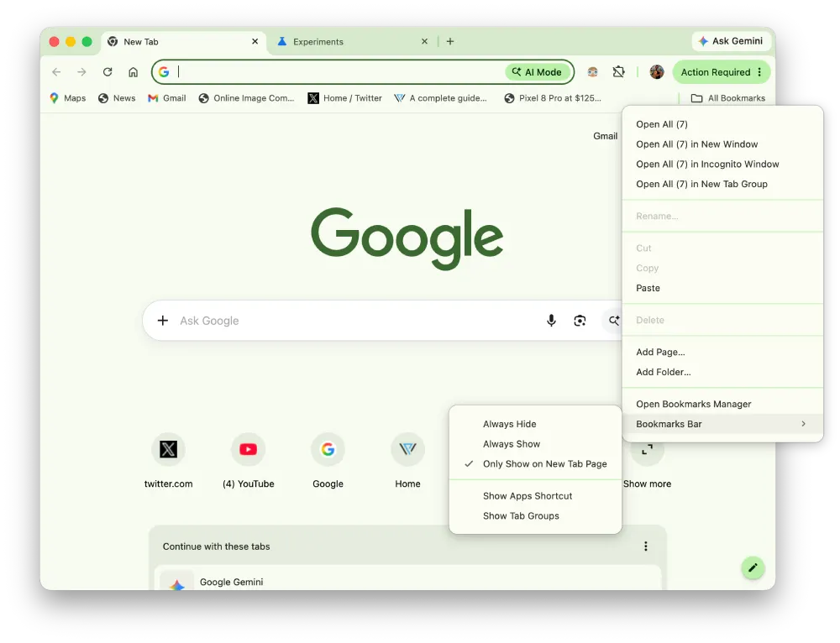Search by image with Lens icon
Screen dimensions: 840x643
(x=580, y=320)
